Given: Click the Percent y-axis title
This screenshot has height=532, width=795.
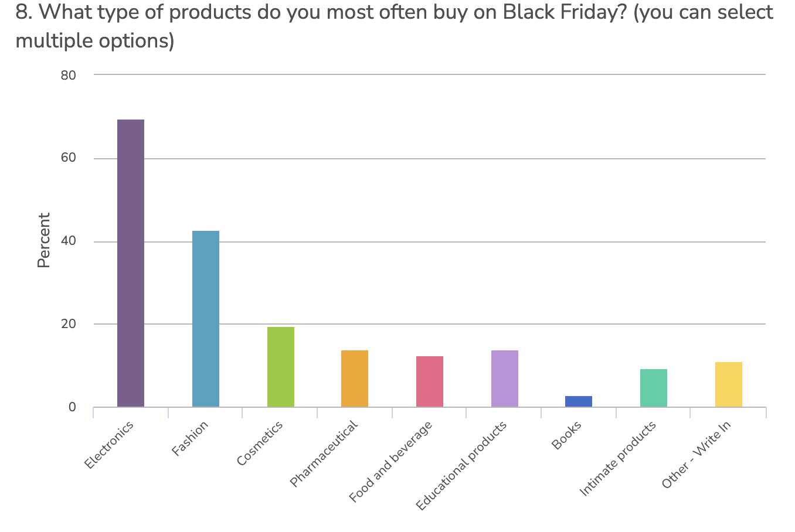Looking at the screenshot, I should coord(44,240).
